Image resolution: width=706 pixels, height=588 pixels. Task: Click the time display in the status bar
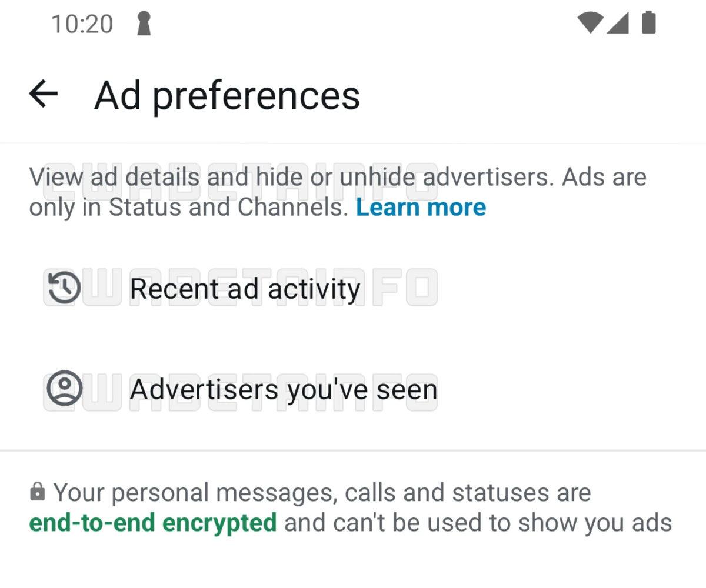pyautogui.click(x=81, y=24)
